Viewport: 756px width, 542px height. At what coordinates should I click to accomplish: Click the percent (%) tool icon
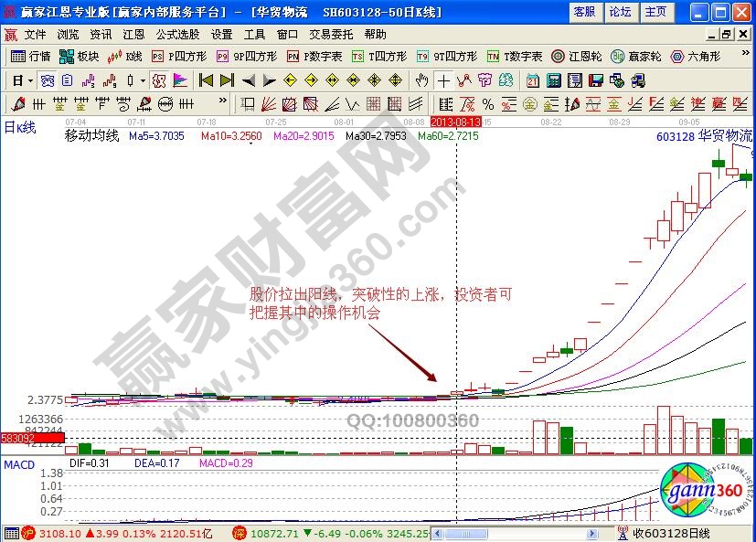[488, 103]
